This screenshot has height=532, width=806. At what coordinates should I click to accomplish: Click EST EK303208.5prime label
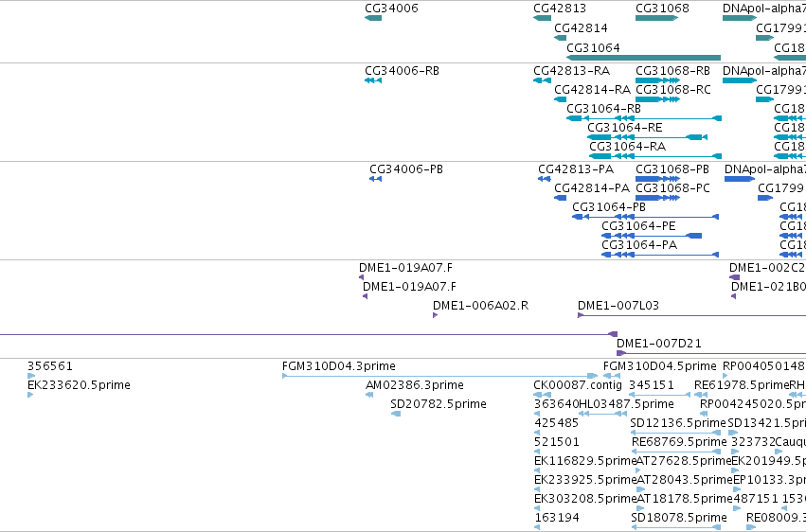pyautogui.click(x=585, y=500)
